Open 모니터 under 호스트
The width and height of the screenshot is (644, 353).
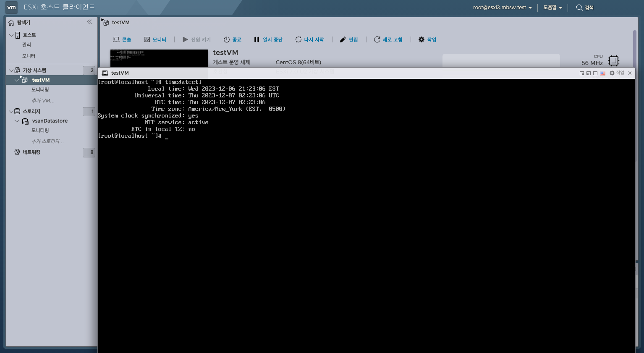tap(29, 56)
